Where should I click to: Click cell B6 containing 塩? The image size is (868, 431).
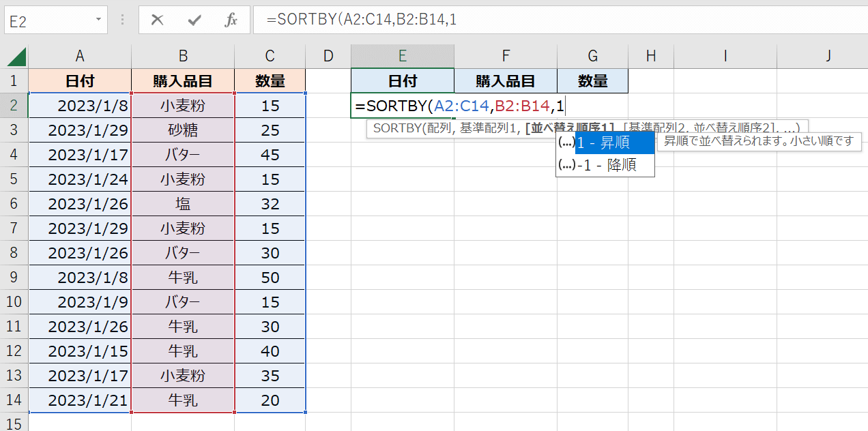click(x=183, y=204)
